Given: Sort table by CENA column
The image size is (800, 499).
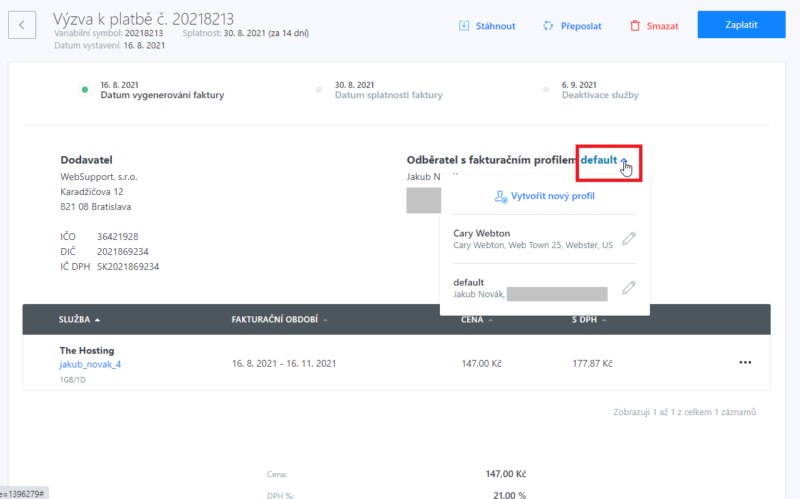Looking at the screenshot, I should 477,319.
